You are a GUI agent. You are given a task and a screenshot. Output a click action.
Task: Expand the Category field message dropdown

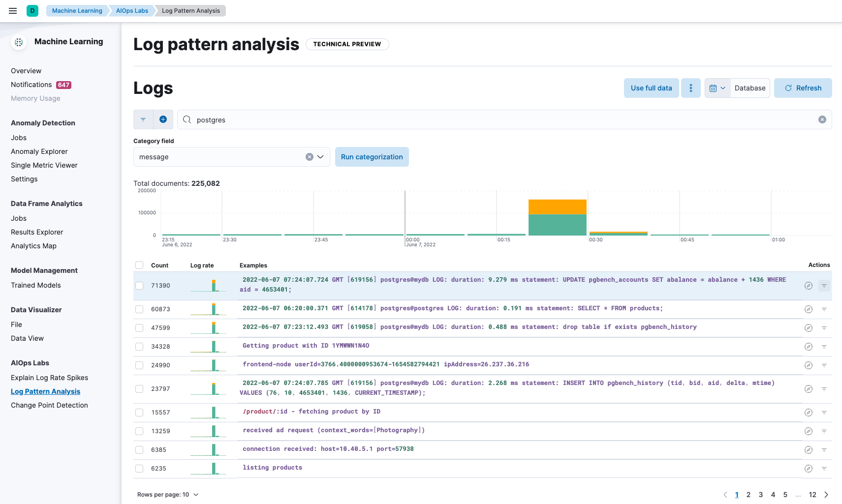pos(320,157)
